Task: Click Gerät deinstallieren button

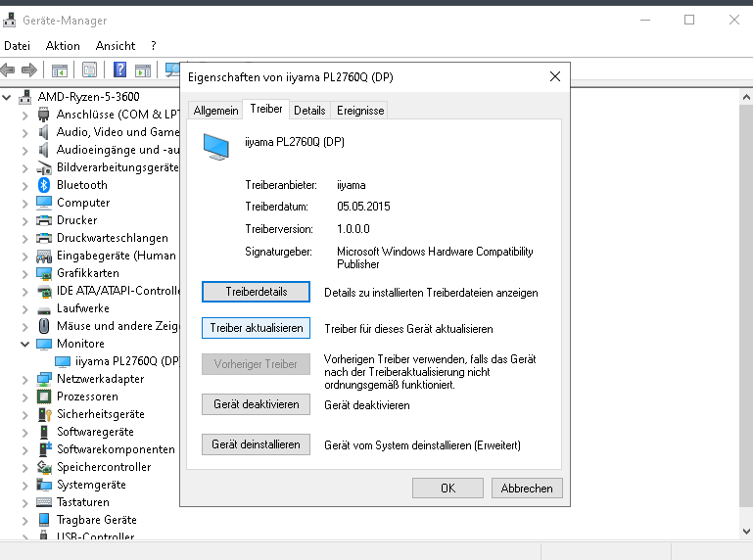Action: [256, 444]
